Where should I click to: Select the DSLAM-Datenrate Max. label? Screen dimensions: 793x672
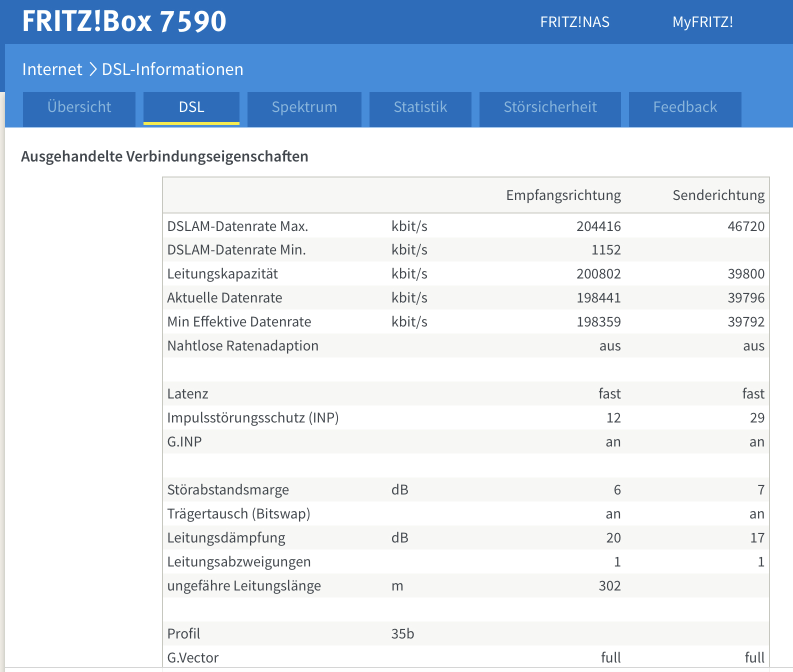[x=237, y=226]
